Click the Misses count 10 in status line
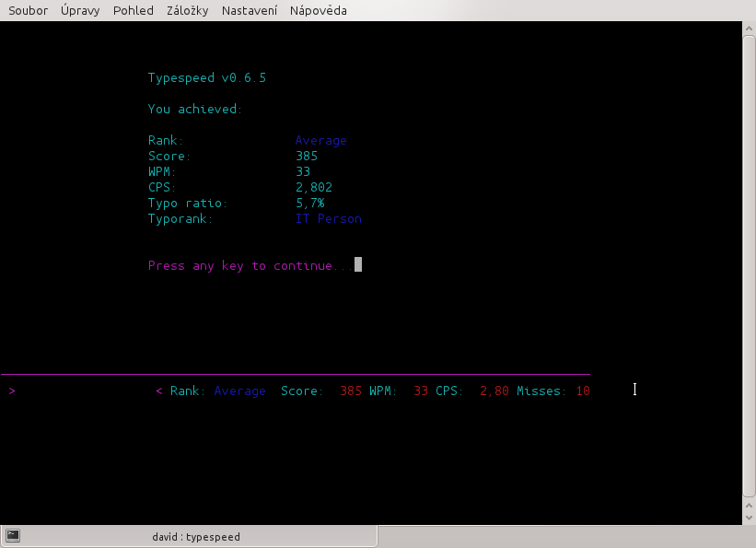The height and width of the screenshot is (548, 756). point(583,391)
